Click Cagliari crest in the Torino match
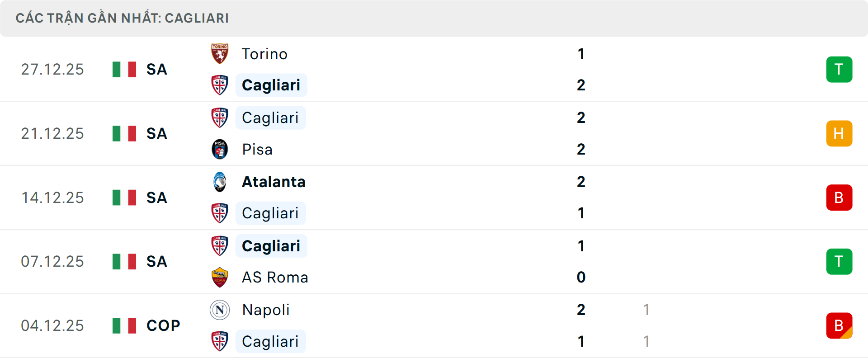The width and height of the screenshot is (868, 358). (x=220, y=85)
